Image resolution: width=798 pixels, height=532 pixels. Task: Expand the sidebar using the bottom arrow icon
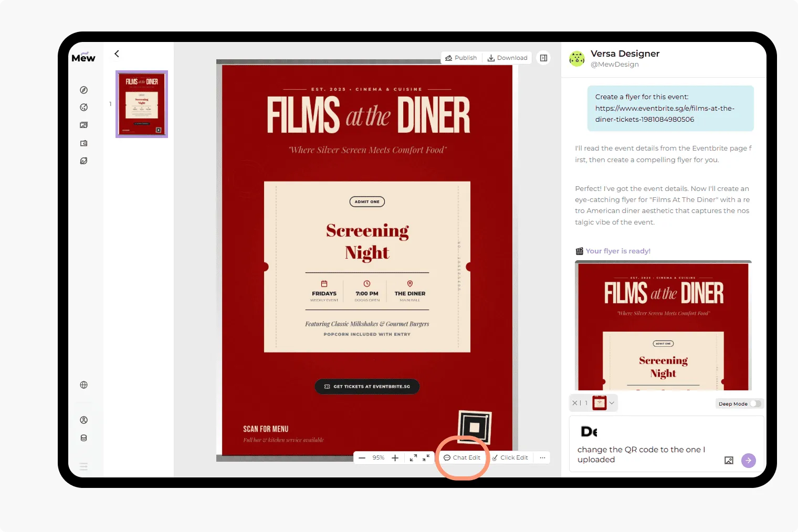[83, 466]
